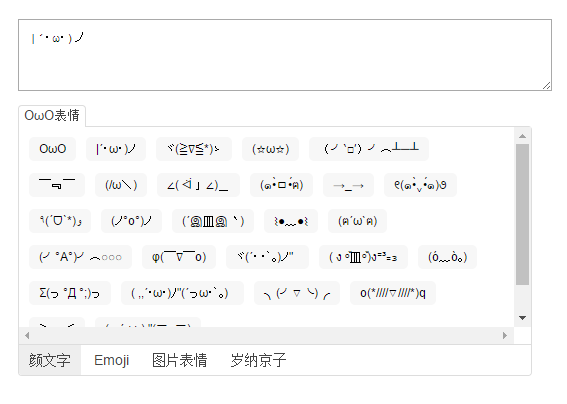Insert the (/ω＼) shy kaomoji
567x404 pixels.
pos(121,185)
